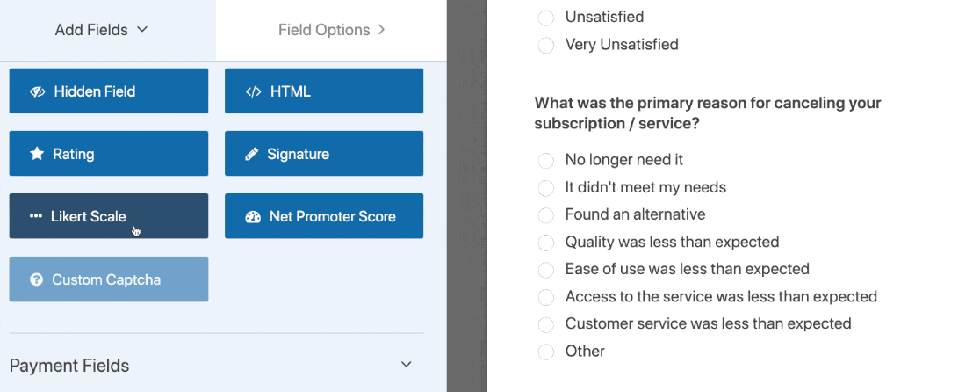Add a Net Promoter Score field
Screen dimensions: 980x392
[324, 216]
